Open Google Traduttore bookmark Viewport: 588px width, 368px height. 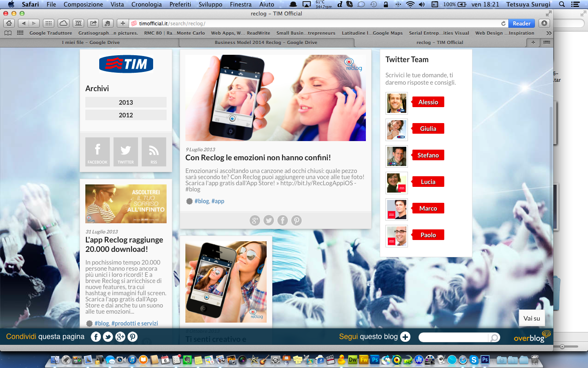click(x=51, y=33)
